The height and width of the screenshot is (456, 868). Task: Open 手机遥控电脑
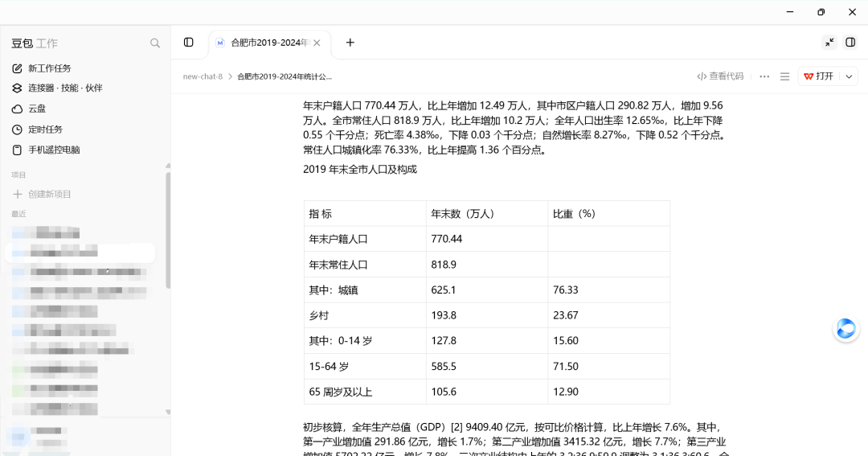(54, 150)
